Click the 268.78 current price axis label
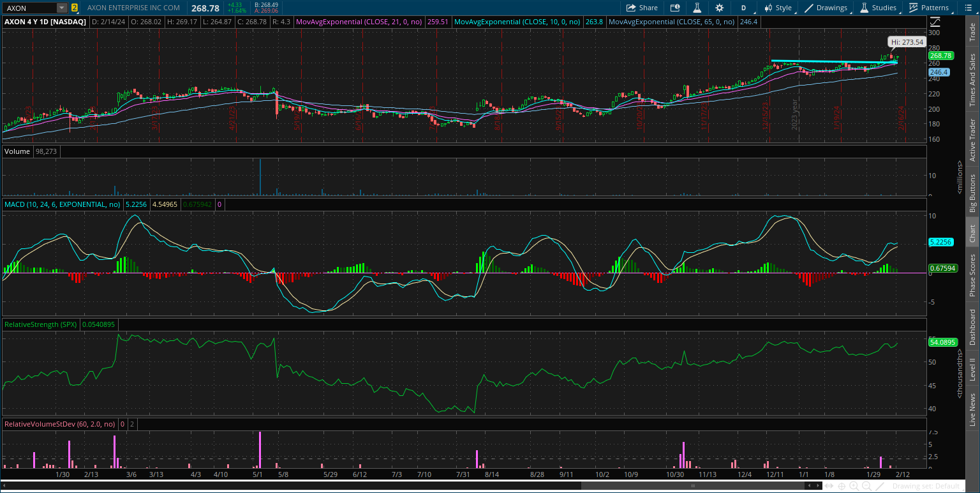 tap(941, 56)
